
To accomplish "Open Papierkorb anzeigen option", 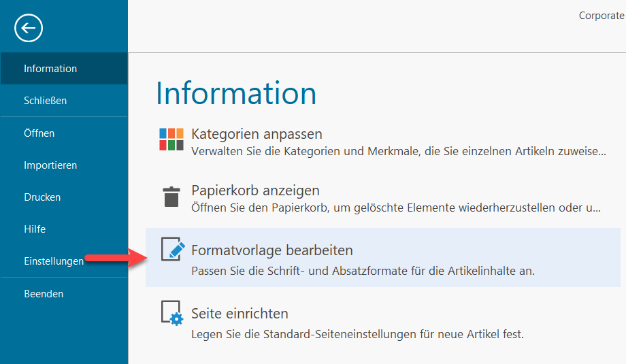I will (x=255, y=191).
